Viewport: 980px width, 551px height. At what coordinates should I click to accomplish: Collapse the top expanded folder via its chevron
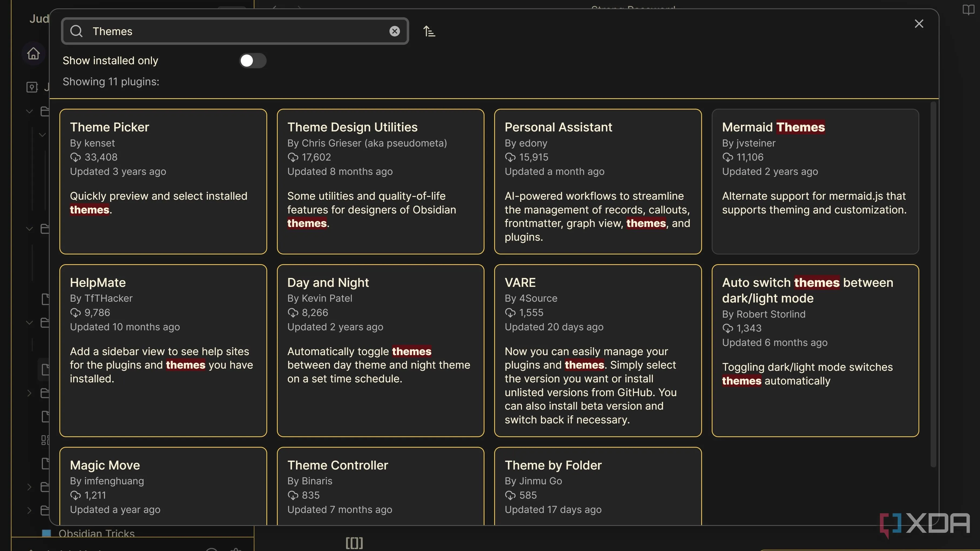[29, 111]
